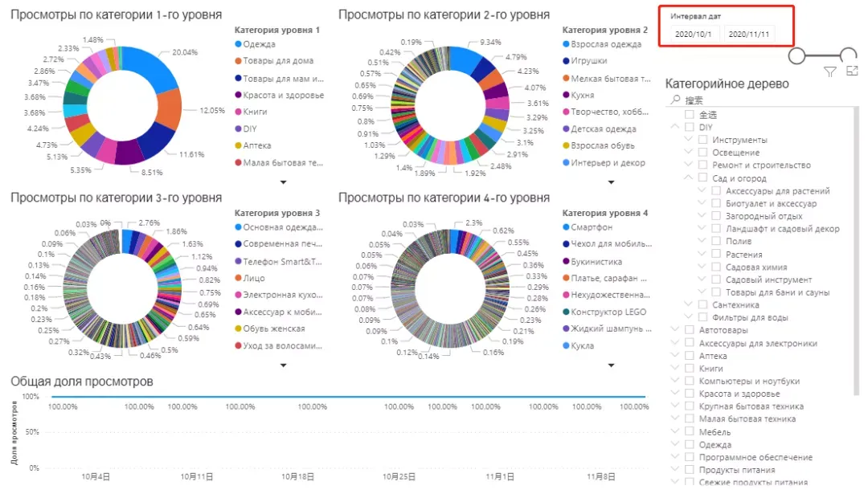Image resolution: width=868 pixels, height=502 pixels.
Task: Select the Мебель tree item
Action: tap(714, 431)
